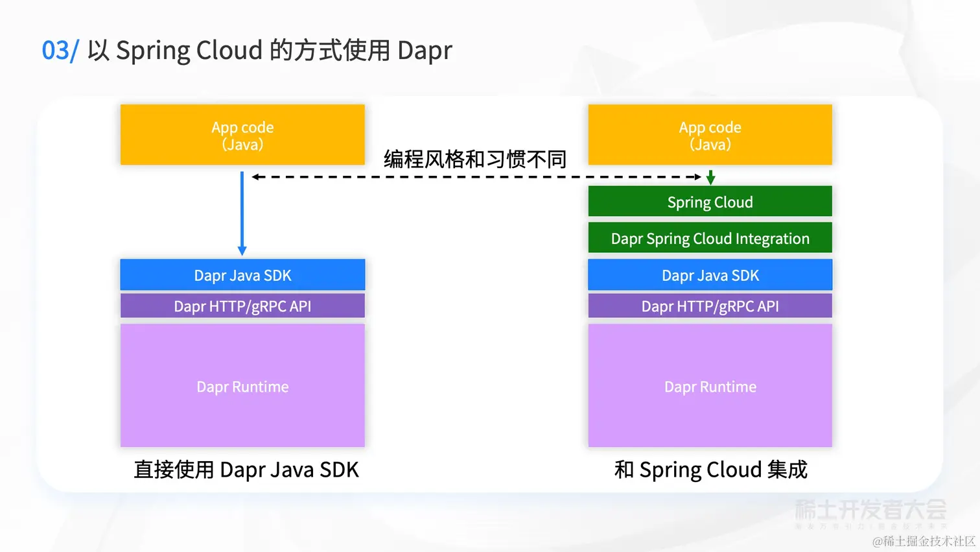Select the left 'Dapr Java SDK' block
The height and width of the screenshot is (552, 980).
(x=242, y=274)
